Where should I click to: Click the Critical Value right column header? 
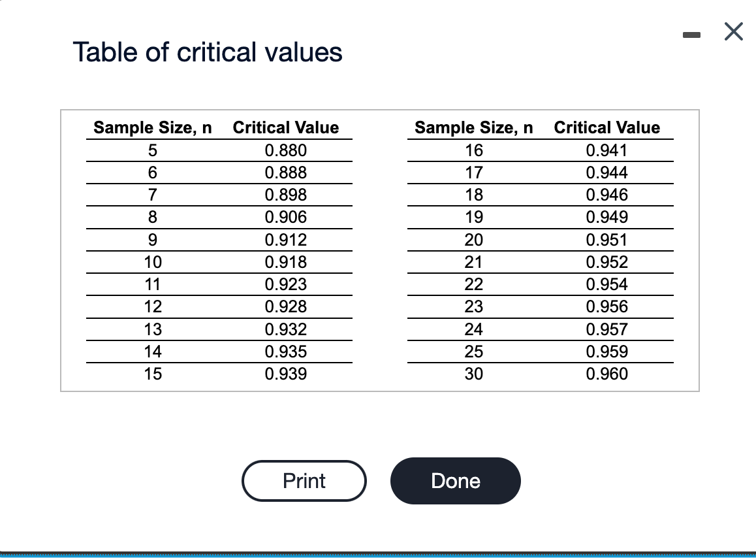coord(607,127)
